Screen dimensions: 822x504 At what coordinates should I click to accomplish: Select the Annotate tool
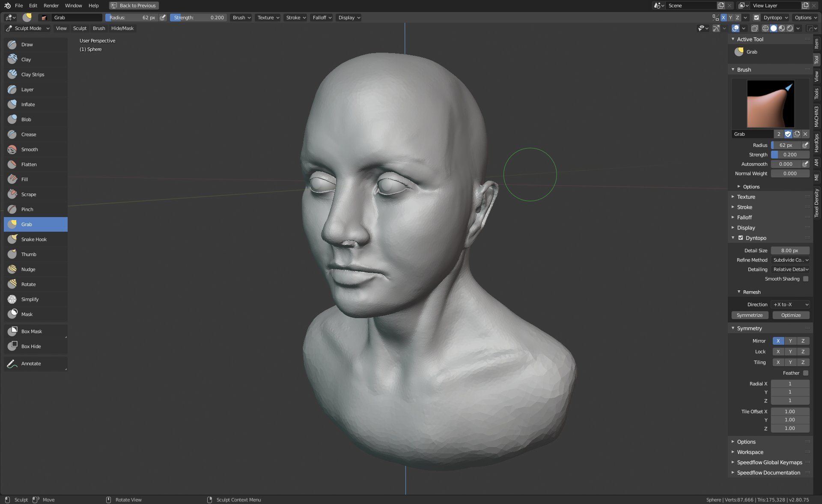[x=31, y=364]
